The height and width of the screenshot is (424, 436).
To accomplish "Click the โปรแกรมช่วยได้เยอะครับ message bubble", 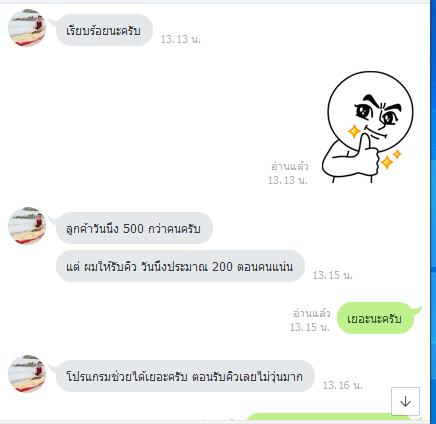I will coord(185,376).
